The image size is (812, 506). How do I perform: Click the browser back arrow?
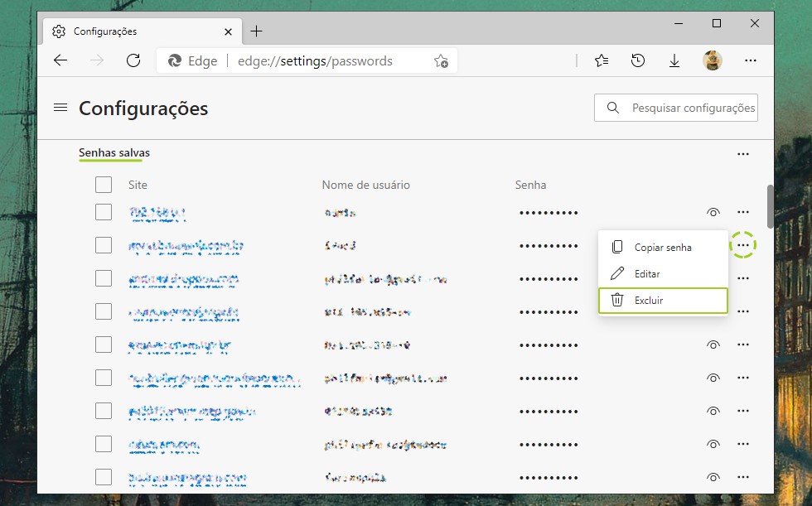[x=60, y=60]
